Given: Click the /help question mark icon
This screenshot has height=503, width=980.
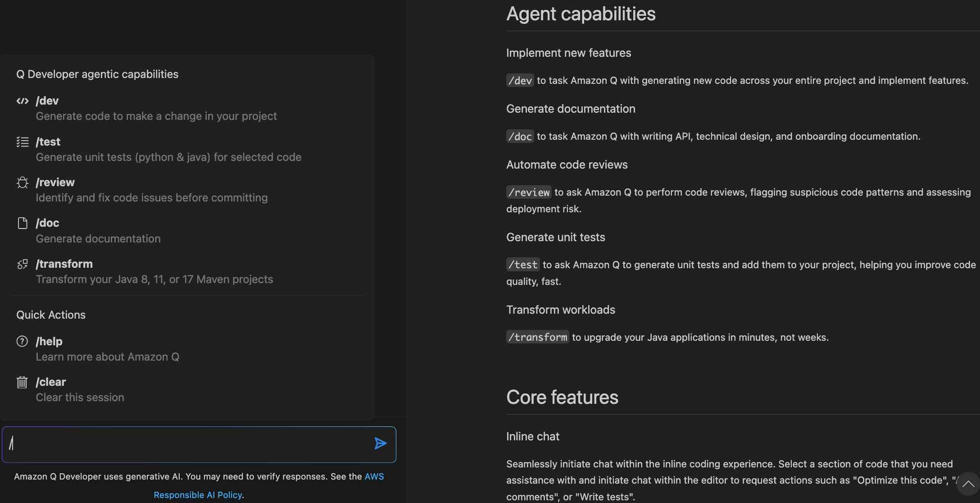Looking at the screenshot, I should tap(22, 342).
